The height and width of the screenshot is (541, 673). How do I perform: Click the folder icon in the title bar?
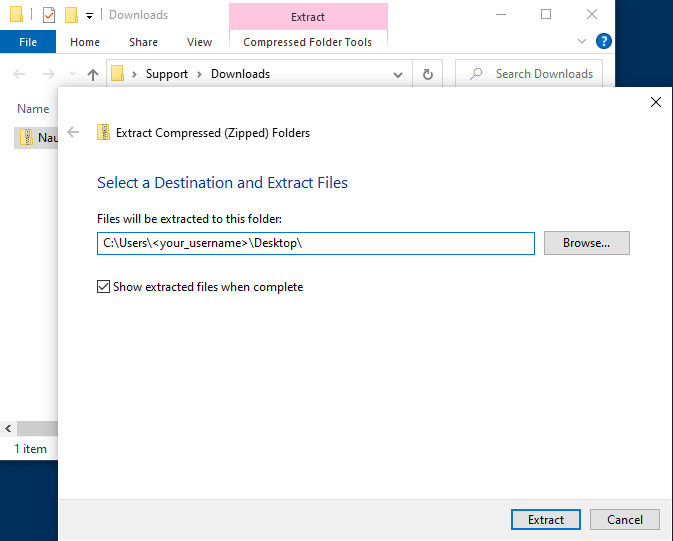pyautogui.click(x=16, y=14)
